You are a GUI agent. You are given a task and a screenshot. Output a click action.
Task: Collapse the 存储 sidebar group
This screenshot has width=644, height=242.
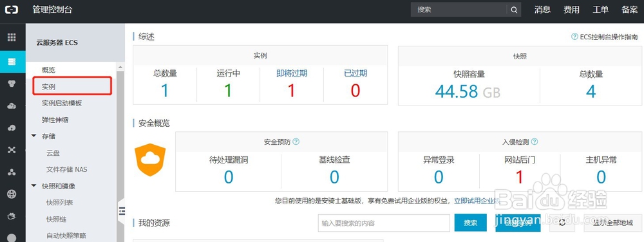tap(33, 136)
